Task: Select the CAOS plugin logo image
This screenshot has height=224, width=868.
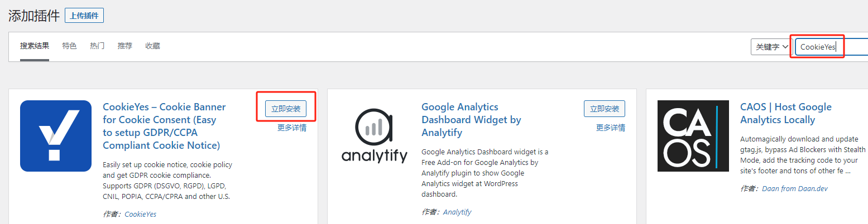Action: coord(693,136)
